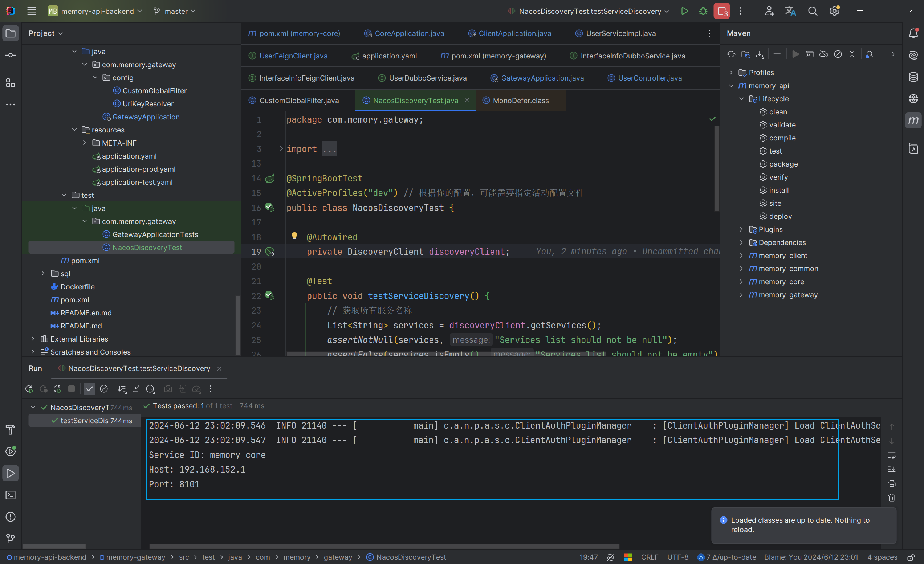
Task: Select Dockerfile in project tree
Action: 73,286
